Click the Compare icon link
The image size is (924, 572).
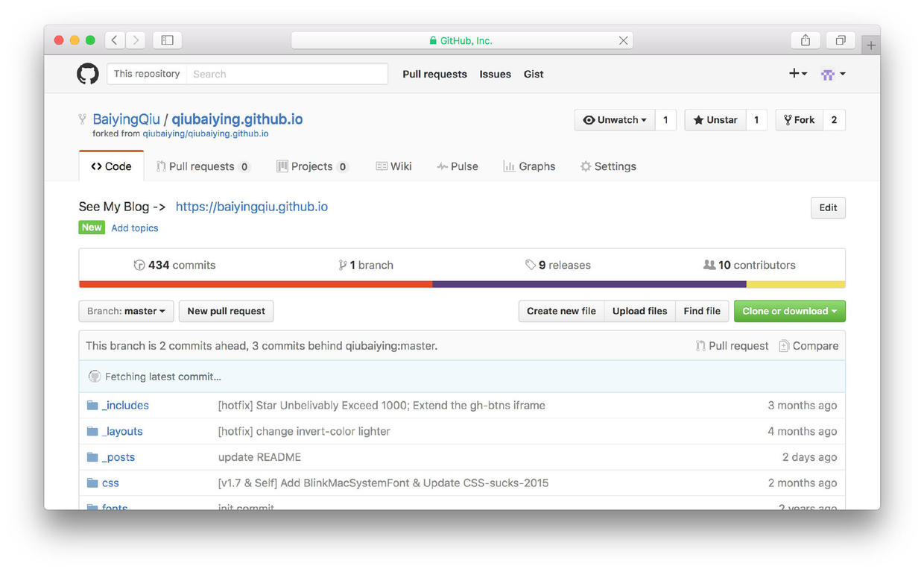808,346
